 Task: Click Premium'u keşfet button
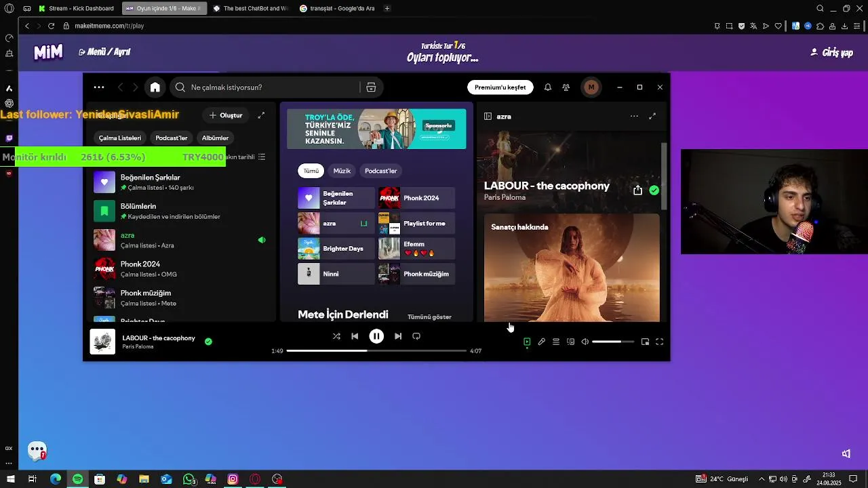coord(500,87)
